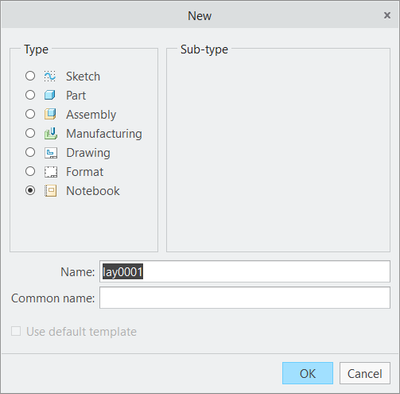Click the Manufacturing label text
This screenshot has width=400, height=394.
[104, 133]
